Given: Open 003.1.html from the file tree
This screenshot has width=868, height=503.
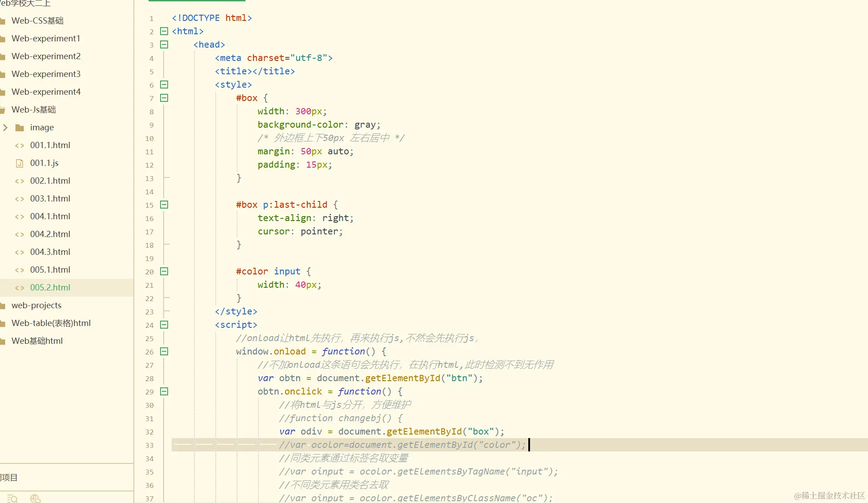Looking at the screenshot, I should (50, 199).
